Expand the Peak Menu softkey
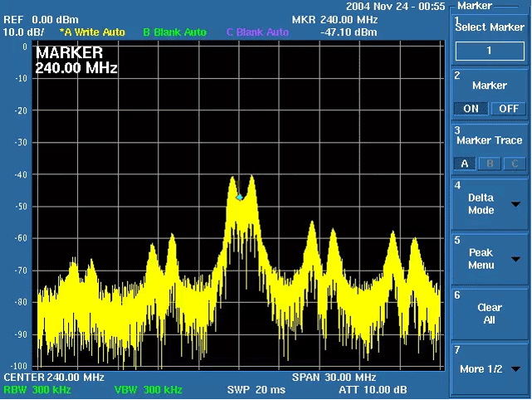Viewport: 532px width, 400px height. pos(489,259)
